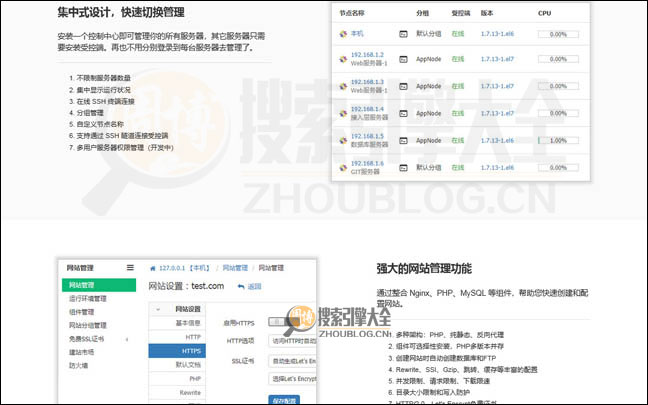Open the 192.168.1.3 node link
The width and height of the screenshot is (648, 405).
point(367,82)
